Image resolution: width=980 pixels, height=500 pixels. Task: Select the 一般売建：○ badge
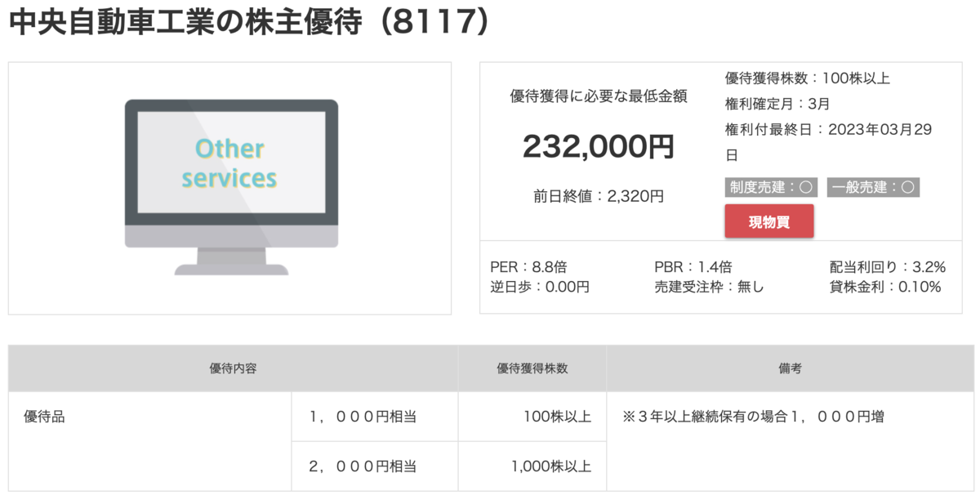pos(873,187)
